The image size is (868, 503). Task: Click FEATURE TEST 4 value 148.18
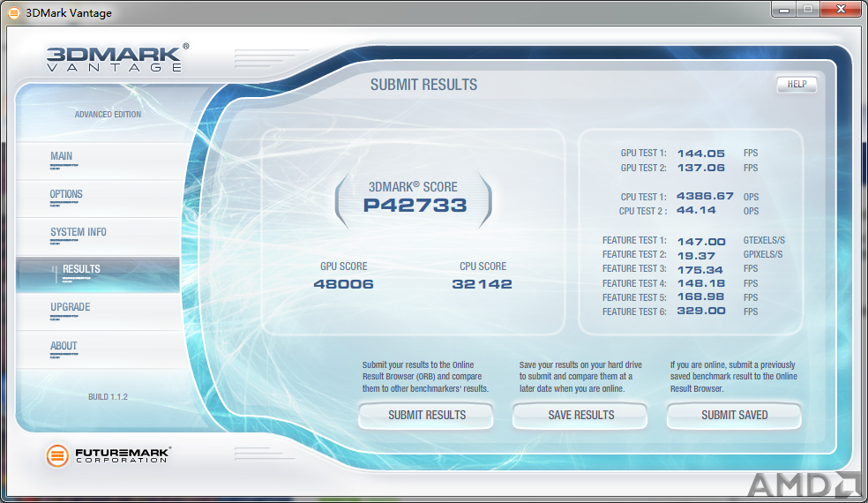700,283
